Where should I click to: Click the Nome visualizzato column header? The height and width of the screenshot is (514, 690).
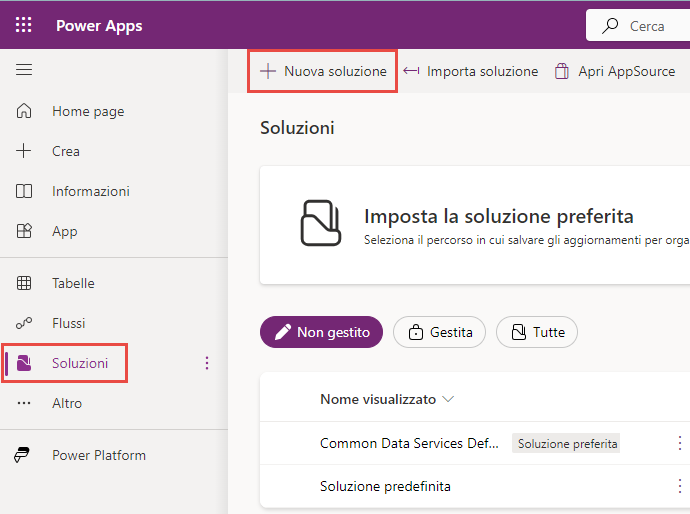pos(378,399)
